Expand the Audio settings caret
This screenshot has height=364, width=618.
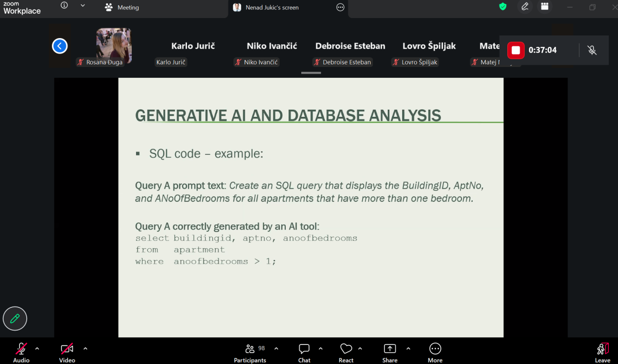click(x=37, y=349)
